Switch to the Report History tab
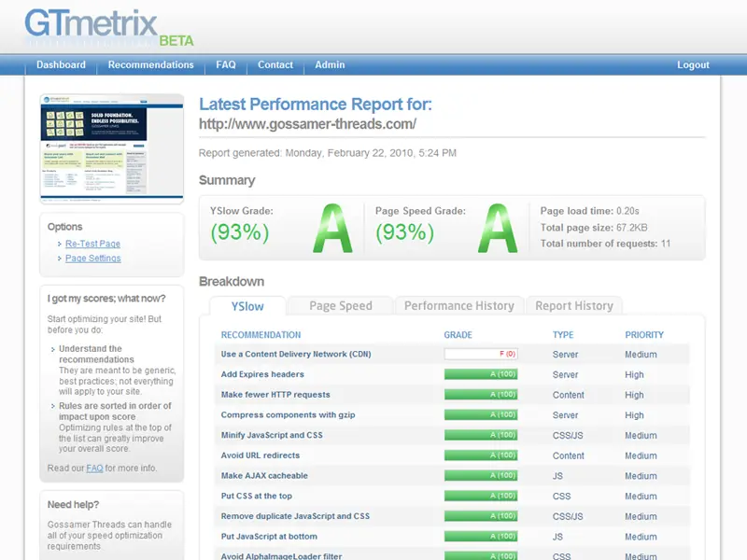Screen dimensions: 747x560 [574, 306]
